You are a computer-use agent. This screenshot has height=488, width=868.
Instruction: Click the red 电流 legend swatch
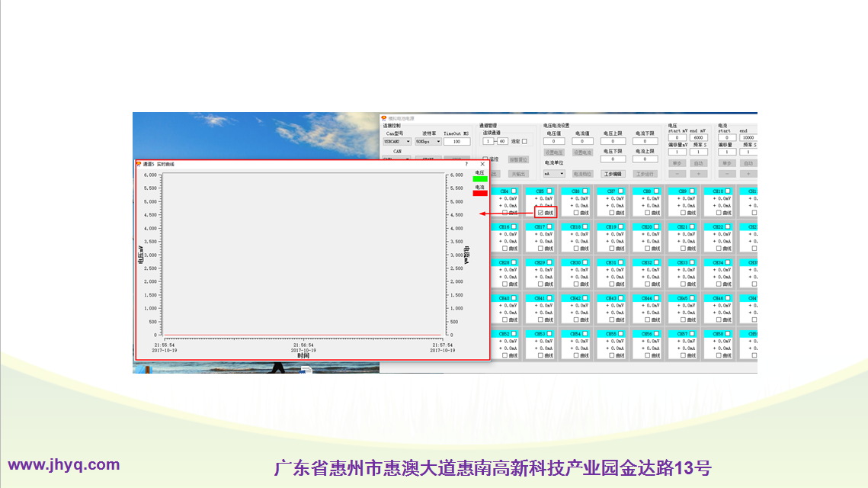pyautogui.click(x=480, y=193)
